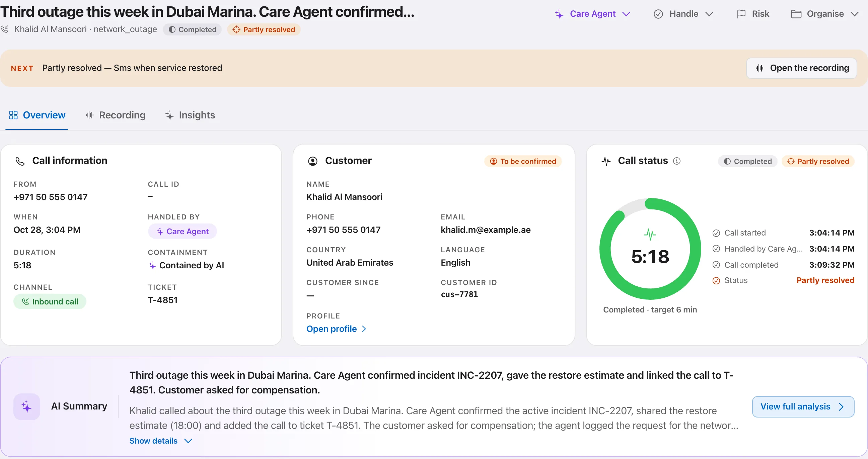
Task: Click the checkmark icon beside Handle
Action: click(x=658, y=14)
